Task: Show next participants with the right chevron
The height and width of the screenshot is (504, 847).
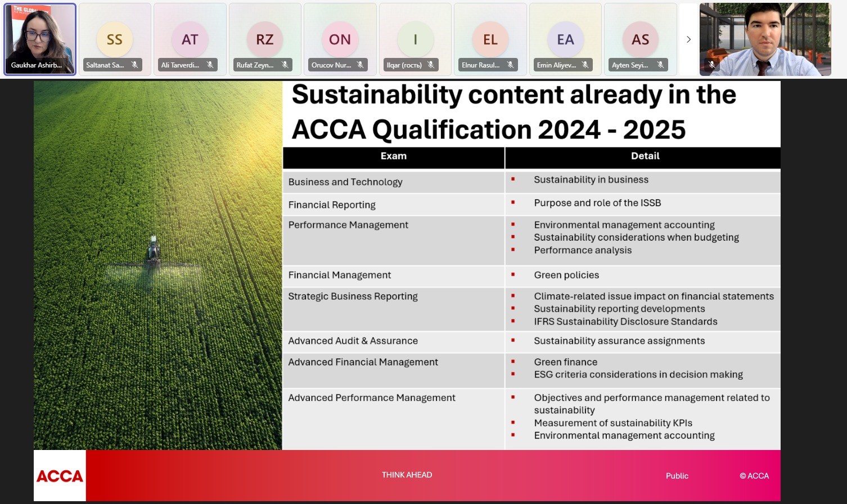Action: tap(688, 39)
